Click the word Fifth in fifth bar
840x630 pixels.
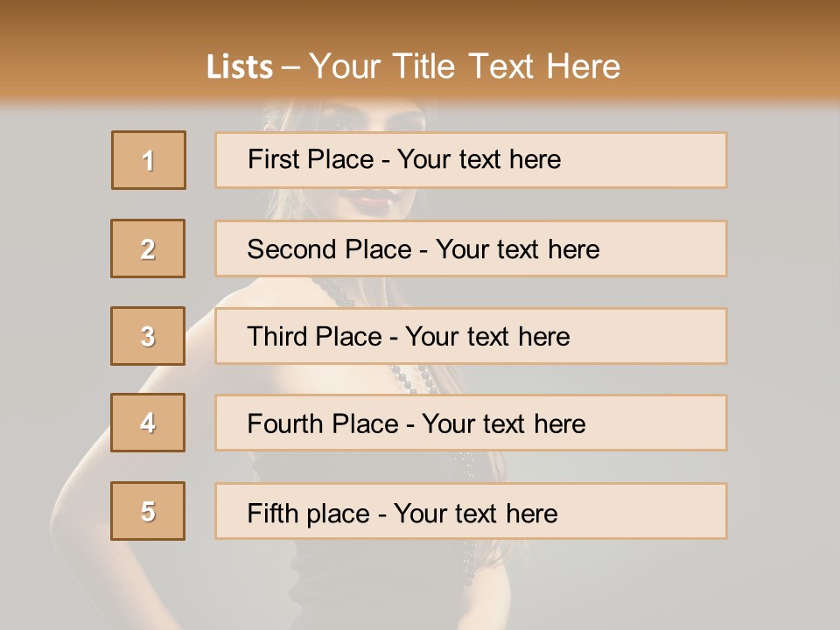click(x=273, y=513)
